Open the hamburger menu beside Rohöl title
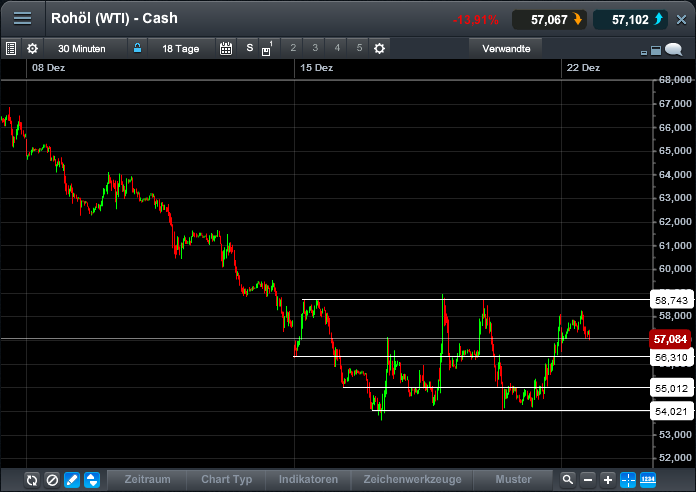 (22, 19)
